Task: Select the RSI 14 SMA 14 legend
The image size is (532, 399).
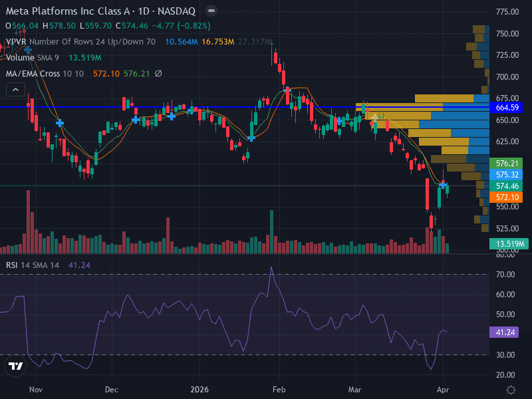Action: click(33, 265)
